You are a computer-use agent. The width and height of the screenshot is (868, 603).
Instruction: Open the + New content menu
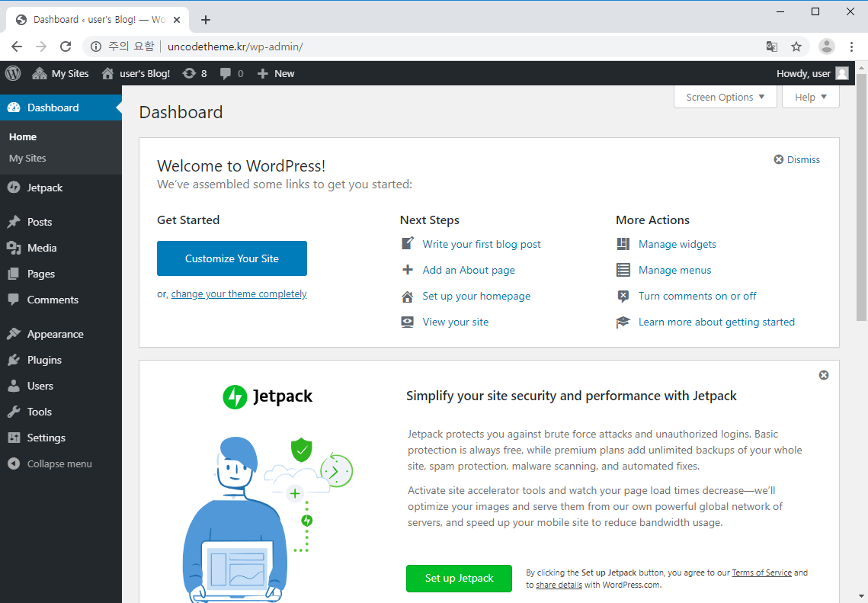click(x=276, y=73)
